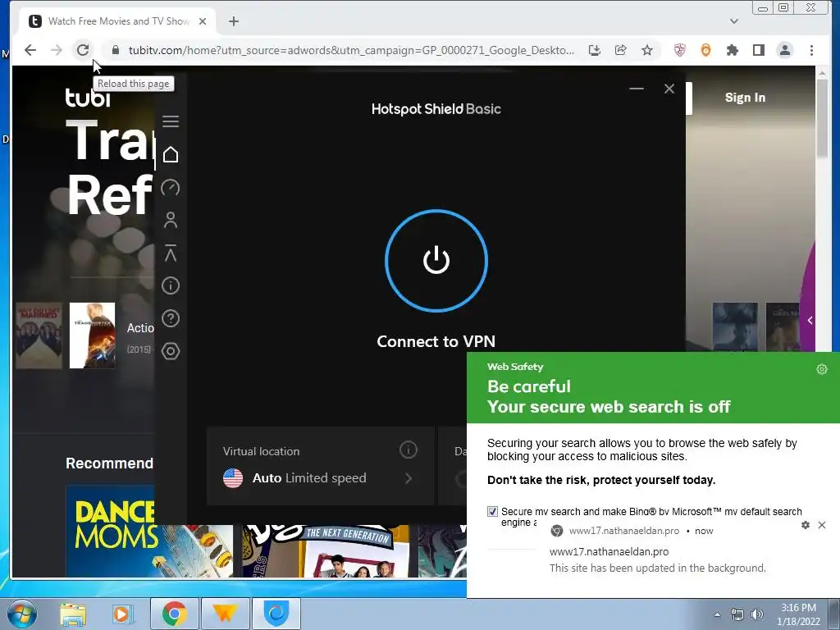Open the Help question mark icon
The width and height of the screenshot is (840, 630).
[x=171, y=319]
